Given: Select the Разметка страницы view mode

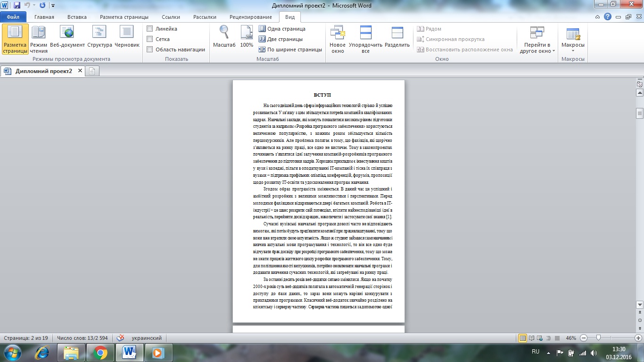Looking at the screenshot, I should (15, 39).
